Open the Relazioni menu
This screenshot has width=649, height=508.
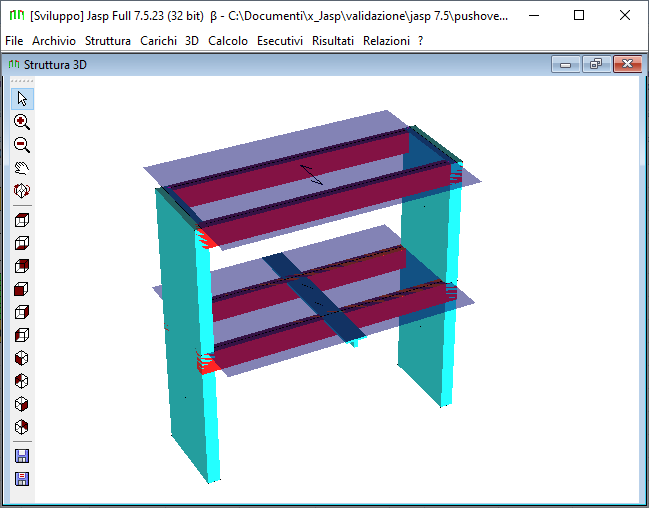386,41
